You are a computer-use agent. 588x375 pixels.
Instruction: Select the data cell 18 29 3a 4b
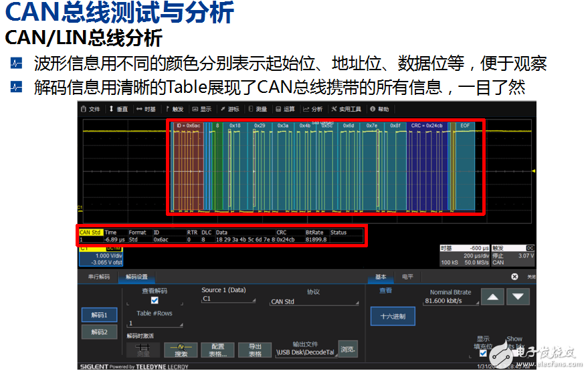pos(246,240)
